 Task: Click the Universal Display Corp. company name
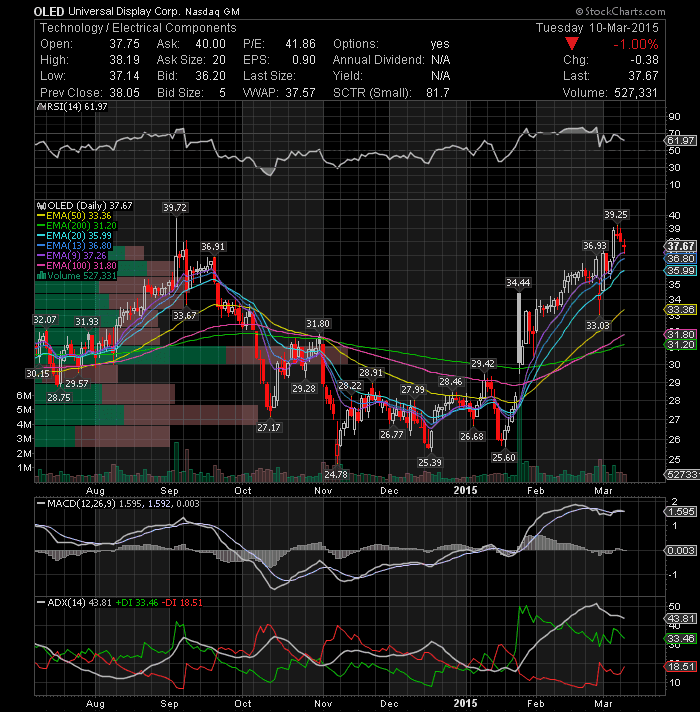tap(124, 12)
